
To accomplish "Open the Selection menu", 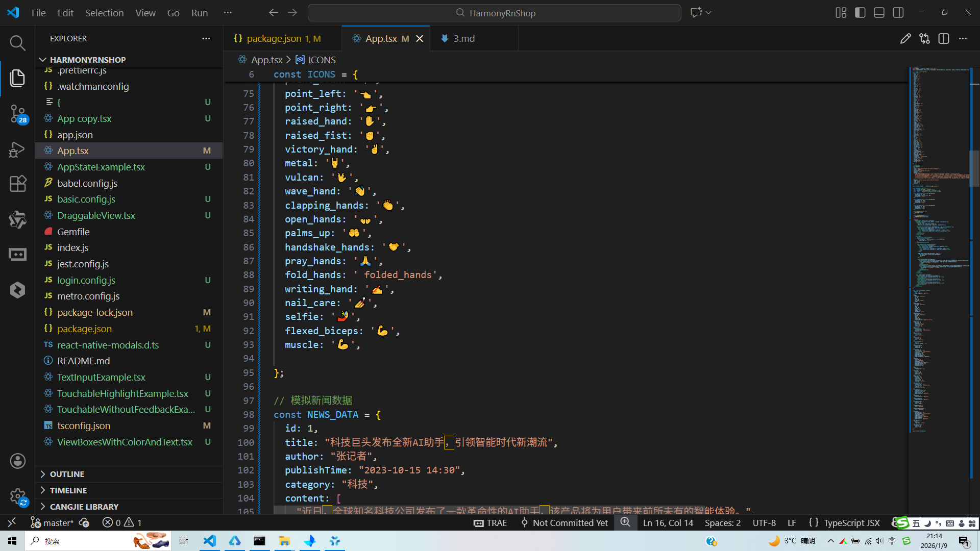I will click(104, 13).
